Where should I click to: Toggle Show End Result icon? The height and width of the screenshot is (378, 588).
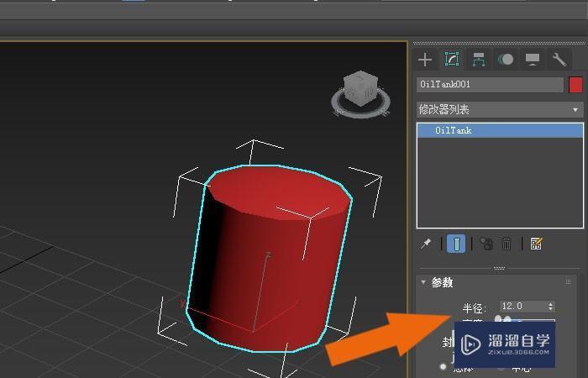click(456, 244)
